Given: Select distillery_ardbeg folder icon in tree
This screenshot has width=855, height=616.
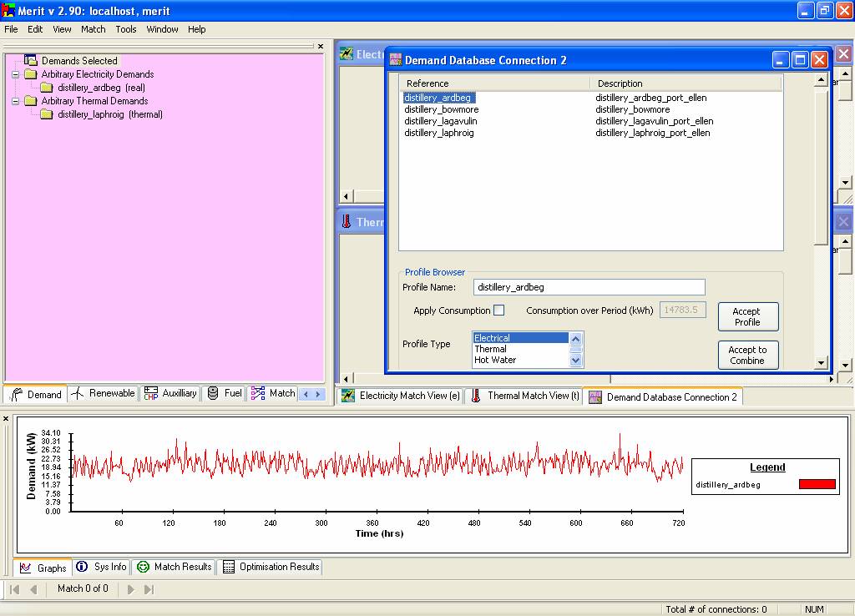Looking at the screenshot, I should (x=47, y=88).
